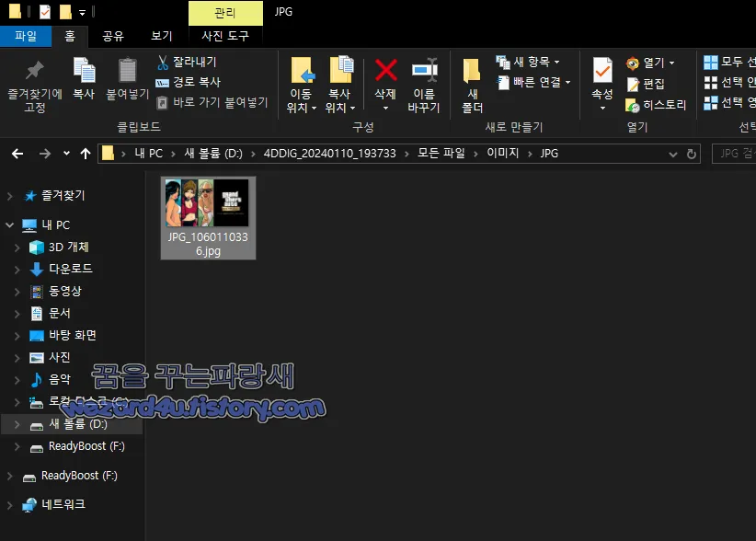Screen dimensions: 756x541
Task: Copy the file path
Action: [x=189, y=82]
